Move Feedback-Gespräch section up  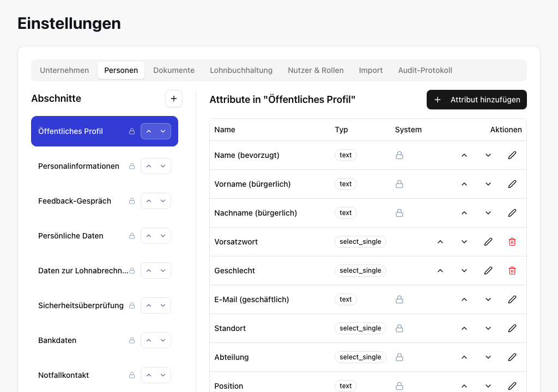[x=149, y=201]
